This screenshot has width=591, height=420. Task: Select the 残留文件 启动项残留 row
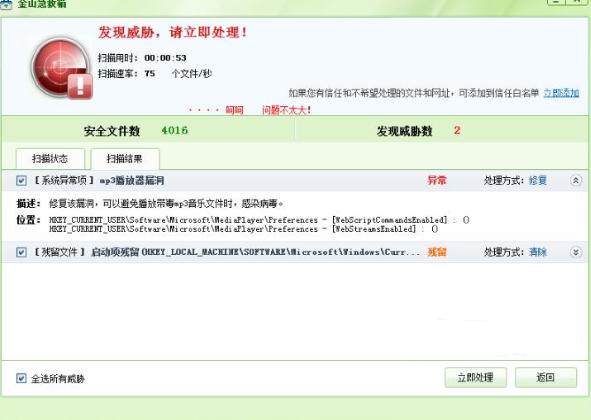point(295,252)
